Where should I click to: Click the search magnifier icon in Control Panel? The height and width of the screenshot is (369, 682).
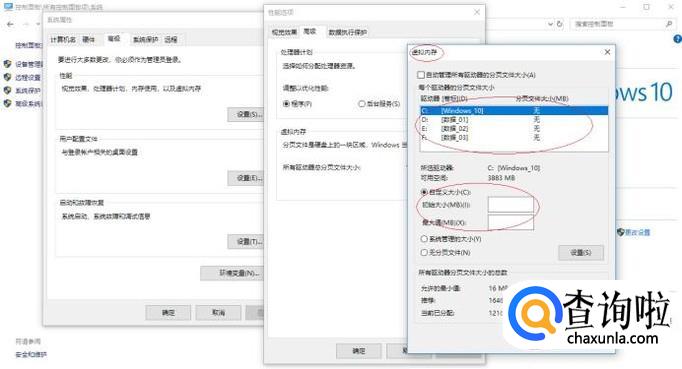(x=669, y=24)
